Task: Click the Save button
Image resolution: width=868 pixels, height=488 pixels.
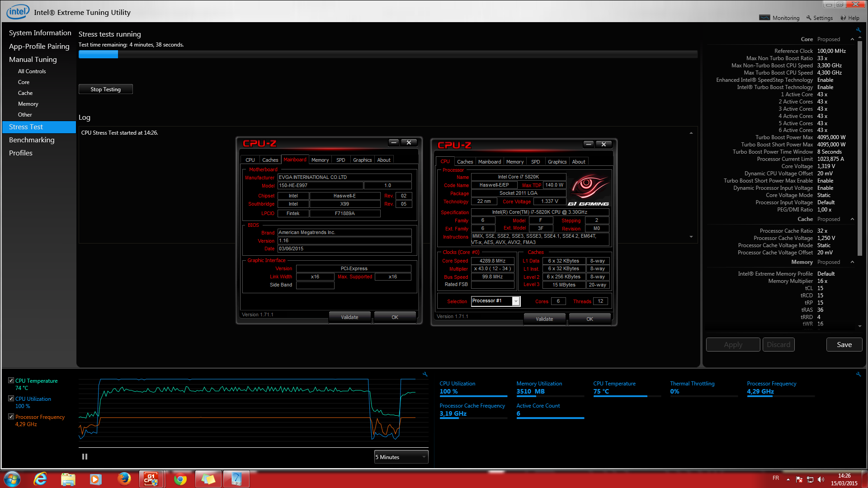Action: point(844,344)
